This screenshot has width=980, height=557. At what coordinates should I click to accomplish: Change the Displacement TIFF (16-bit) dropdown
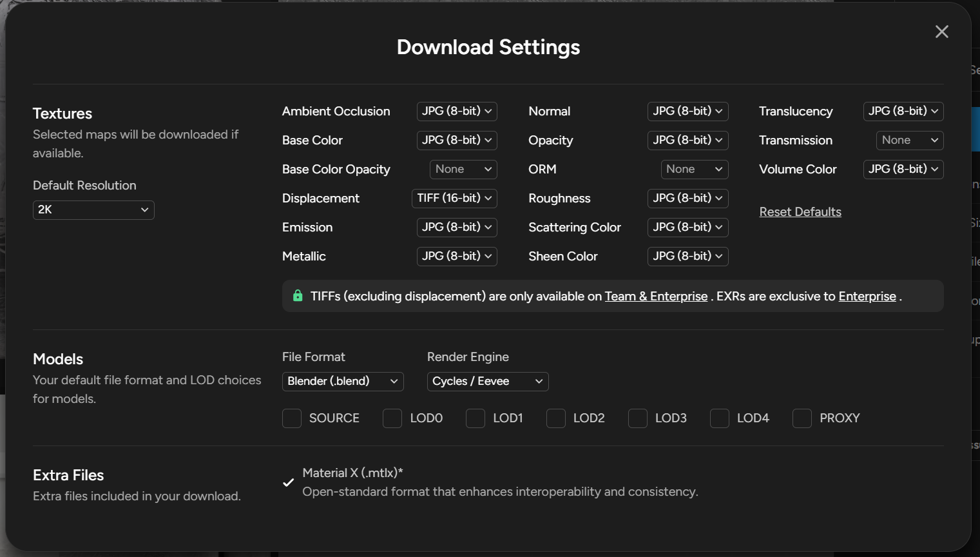(x=454, y=198)
